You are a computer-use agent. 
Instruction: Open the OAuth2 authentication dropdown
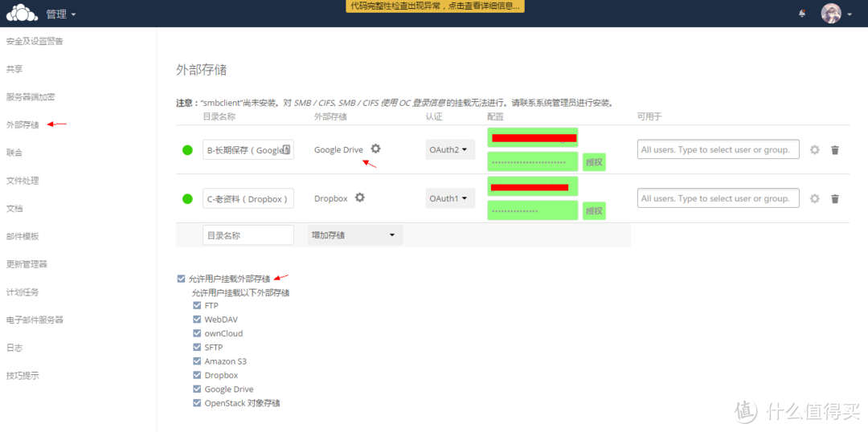pos(450,150)
